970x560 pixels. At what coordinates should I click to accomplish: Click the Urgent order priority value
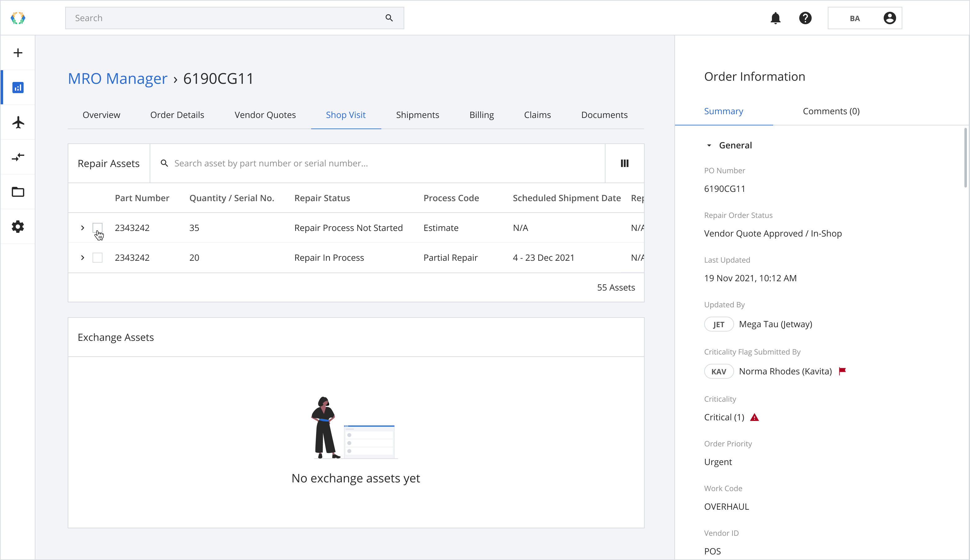tap(718, 462)
